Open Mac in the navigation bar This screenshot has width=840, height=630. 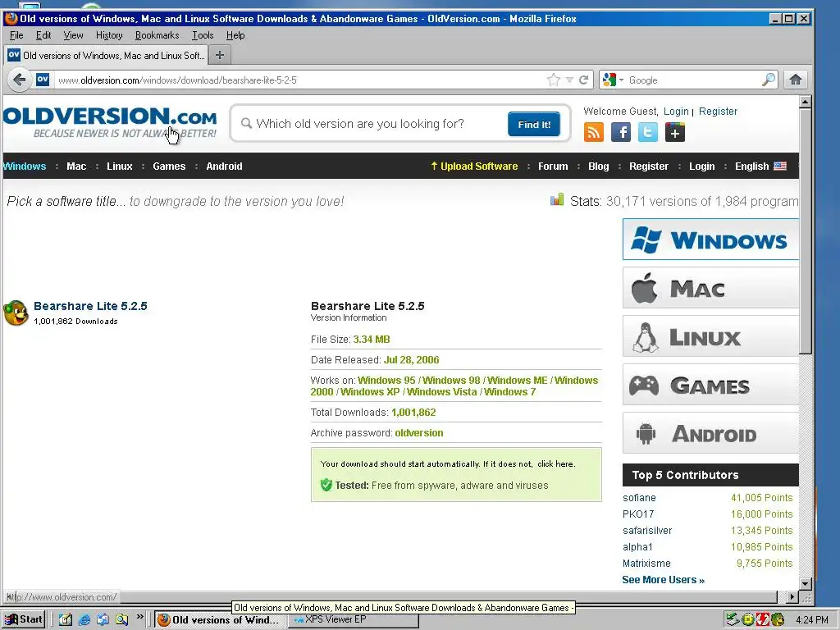click(76, 166)
